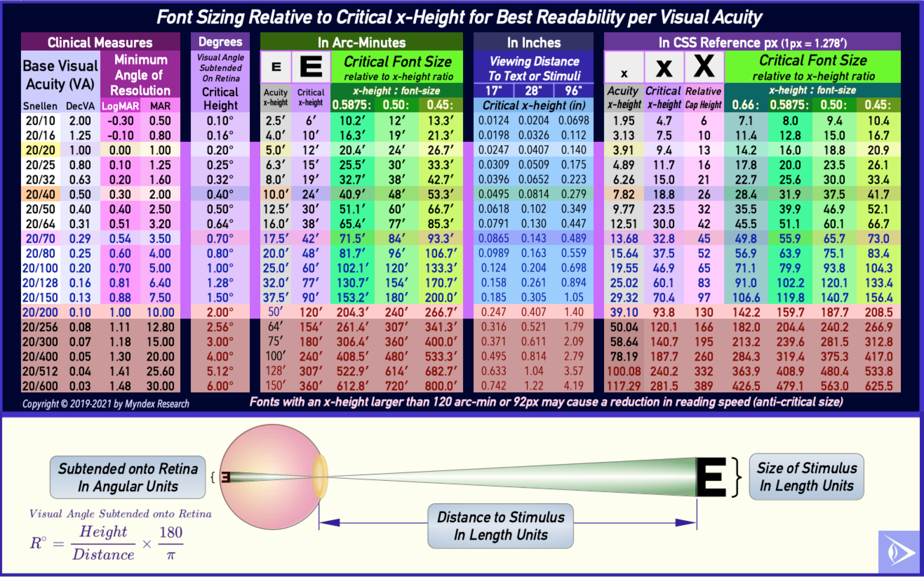
Task: Click the eyeball illustration in the diagram
Action: 273,477
